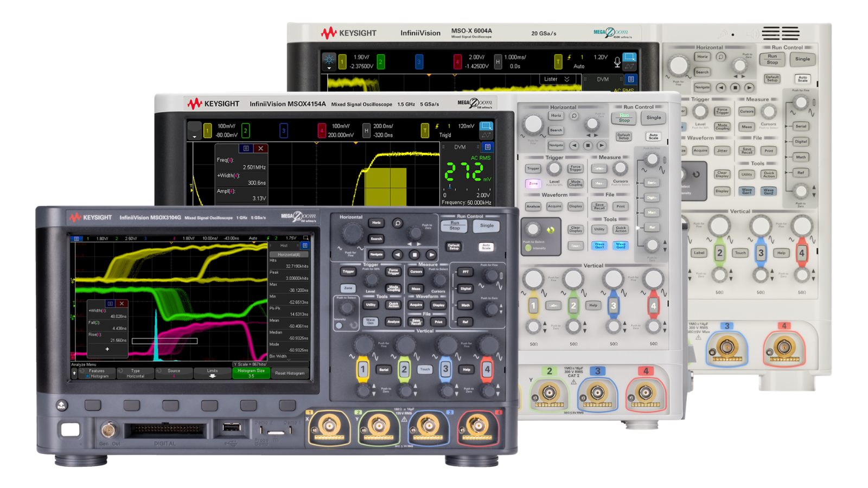868x488 pixels.
Task: Toggle the green channel 2 key on the MSO-X 6004A
Action: point(719,253)
